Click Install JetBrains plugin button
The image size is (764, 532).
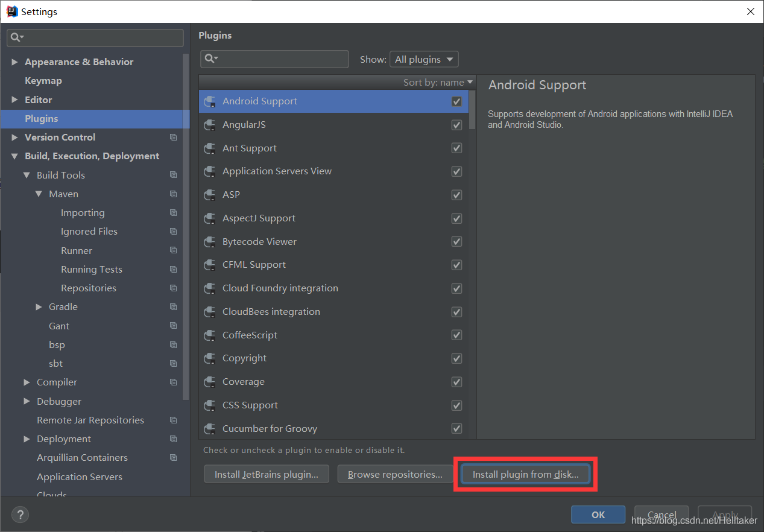(x=267, y=475)
